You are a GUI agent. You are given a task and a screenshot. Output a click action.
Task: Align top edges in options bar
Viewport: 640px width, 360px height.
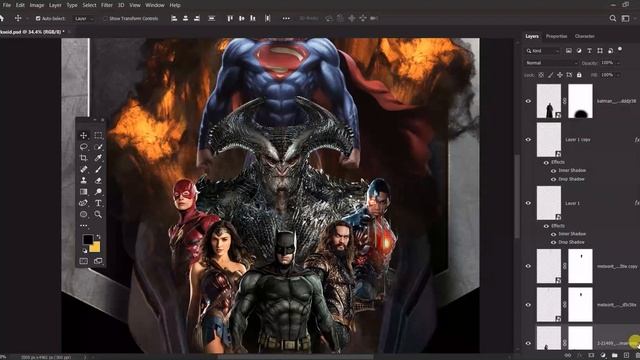pyautogui.click(x=230, y=18)
